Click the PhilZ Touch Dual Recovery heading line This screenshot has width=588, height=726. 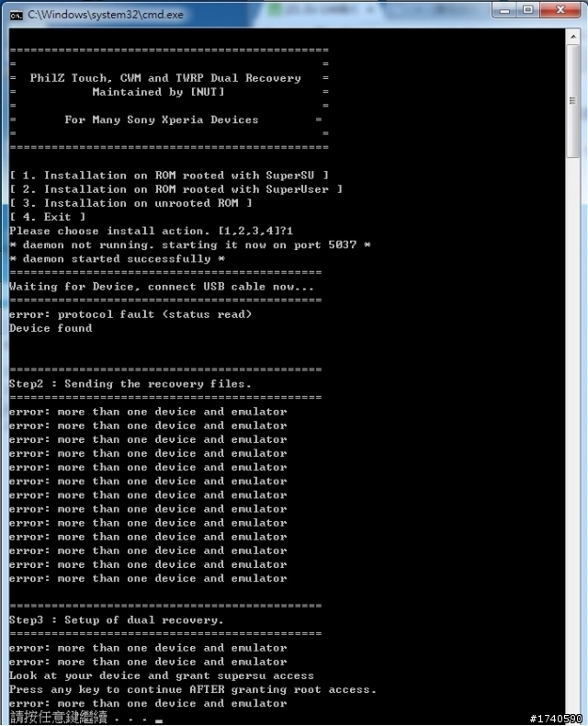coord(165,78)
